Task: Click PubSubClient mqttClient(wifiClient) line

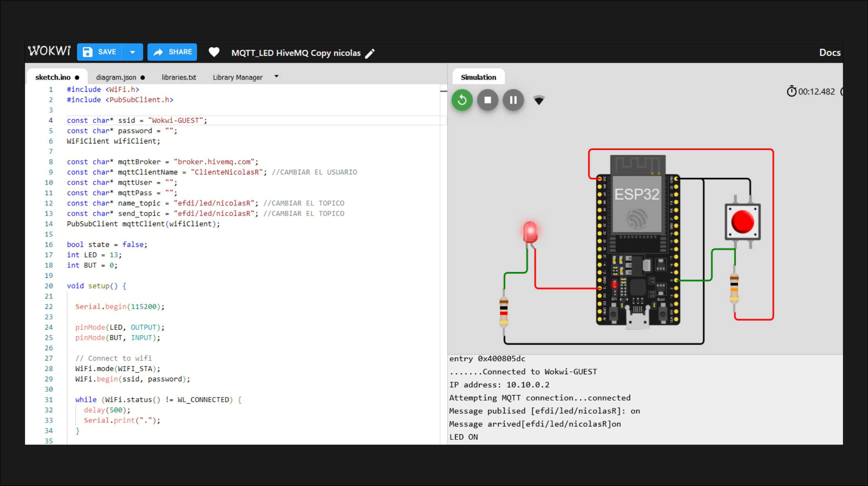Action: tap(143, 224)
